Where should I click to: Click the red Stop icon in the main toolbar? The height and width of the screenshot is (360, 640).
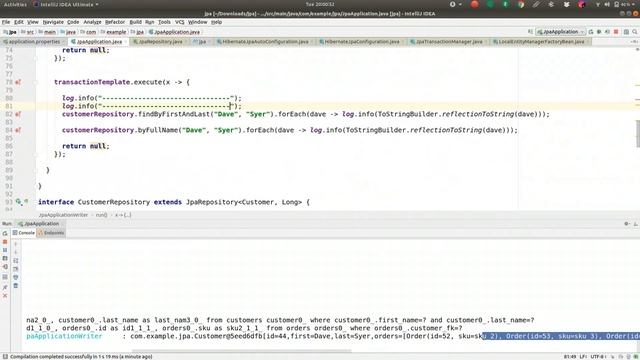tap(616, 32)
